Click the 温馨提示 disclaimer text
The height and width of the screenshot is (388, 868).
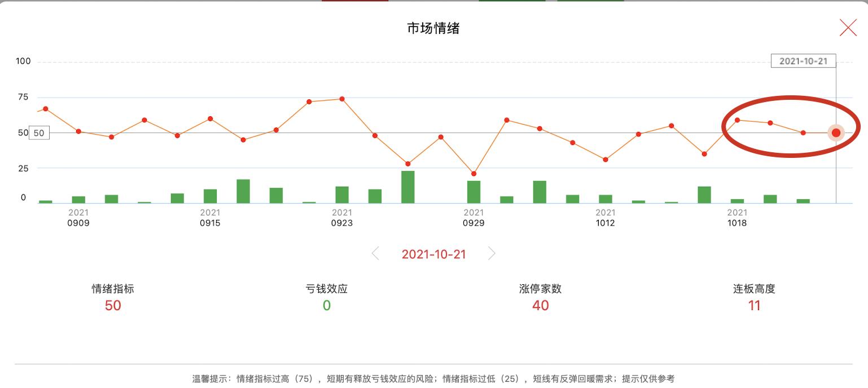pos(434,378)
